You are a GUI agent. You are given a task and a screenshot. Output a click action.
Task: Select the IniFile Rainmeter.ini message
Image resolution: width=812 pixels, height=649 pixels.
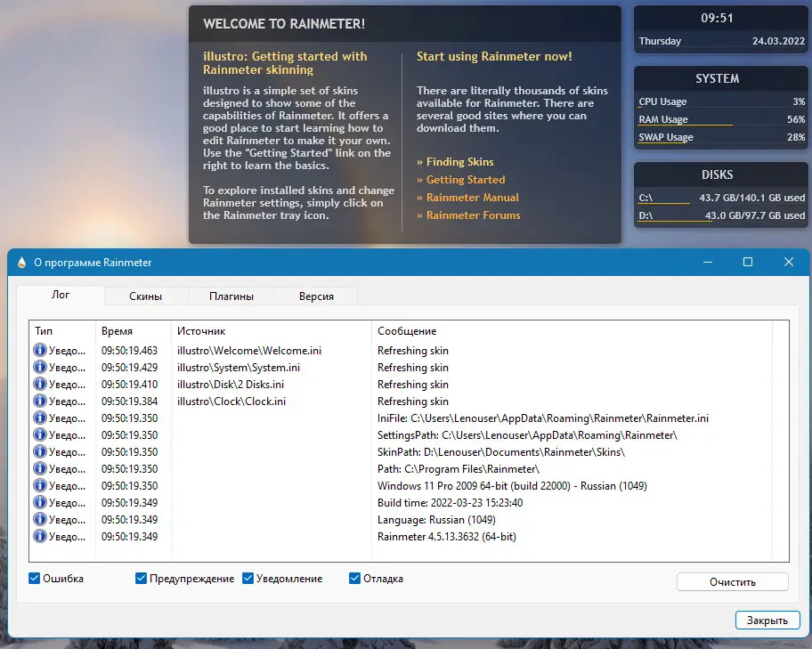click(543, 418)
